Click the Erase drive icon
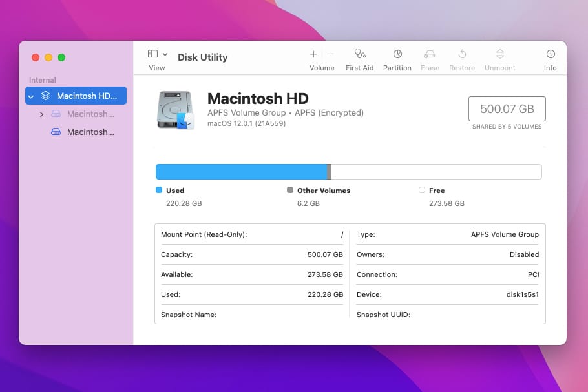 coord(430,54)
